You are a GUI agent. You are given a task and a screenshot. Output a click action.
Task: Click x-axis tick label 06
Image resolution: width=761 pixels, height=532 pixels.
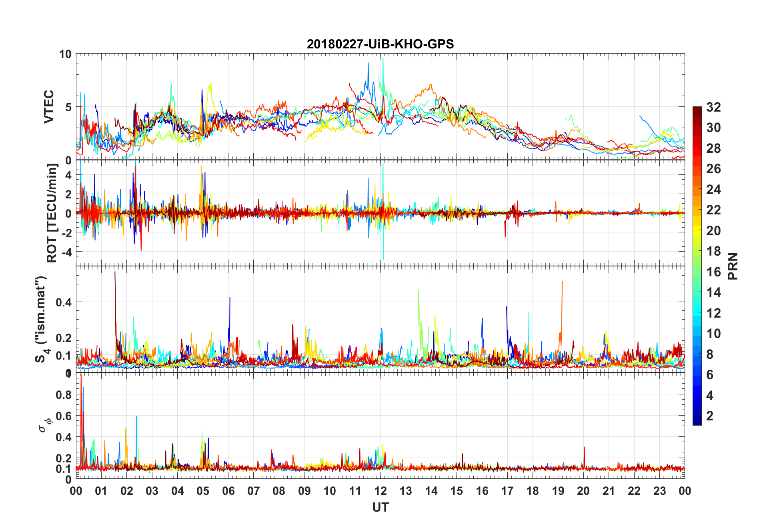(x=228, y=491)
